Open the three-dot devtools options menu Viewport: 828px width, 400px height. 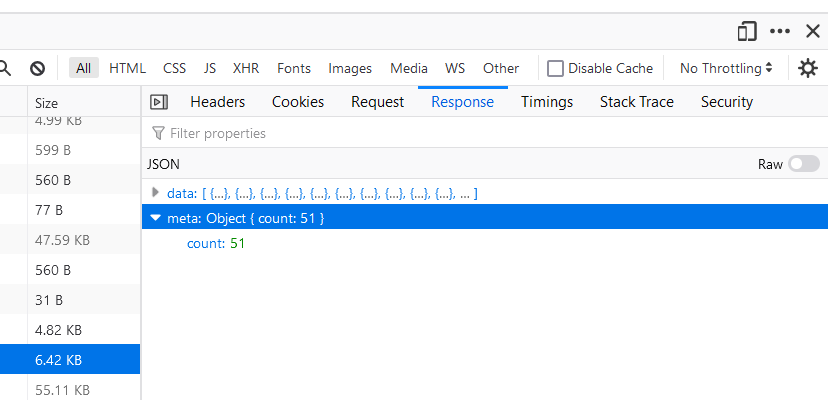(x=780, y=32)
